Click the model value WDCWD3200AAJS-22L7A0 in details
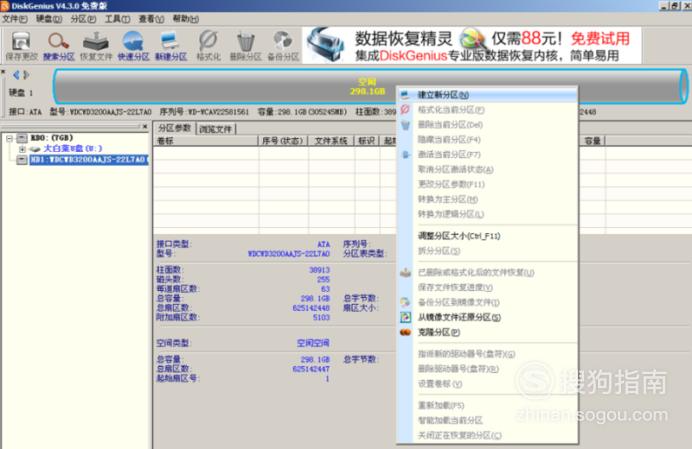 (289, 254)
